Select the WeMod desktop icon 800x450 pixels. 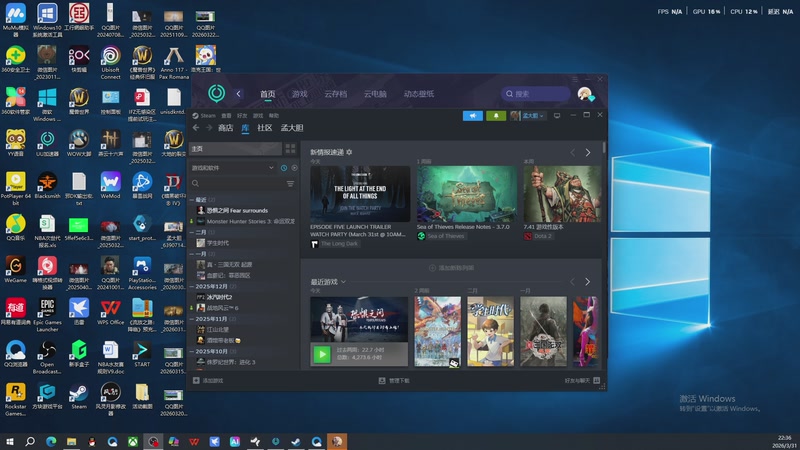[111, 185]
